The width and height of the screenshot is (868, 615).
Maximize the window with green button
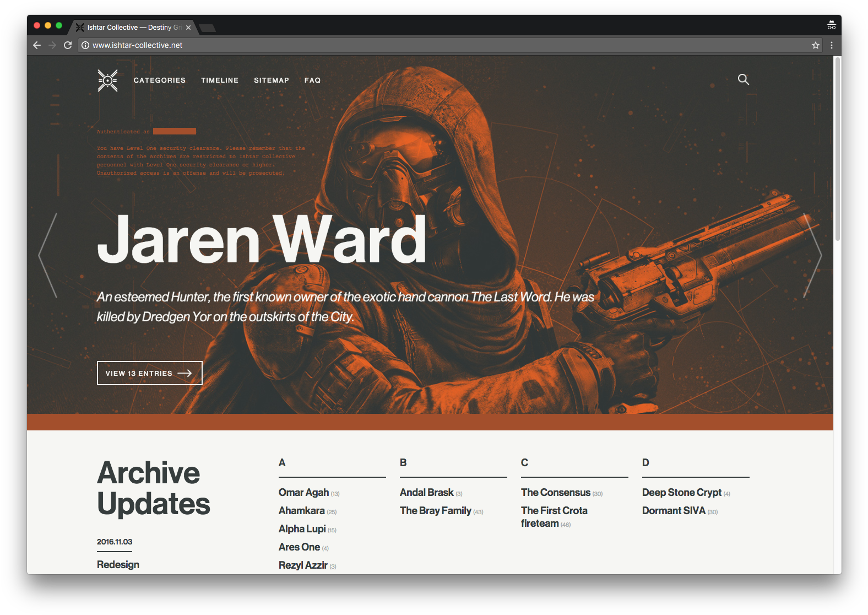pyautogui.click(x=59, y=25)
